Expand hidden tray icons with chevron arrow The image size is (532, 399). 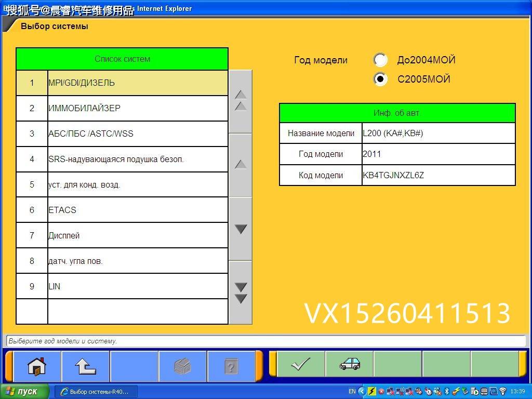coord(362,392)
